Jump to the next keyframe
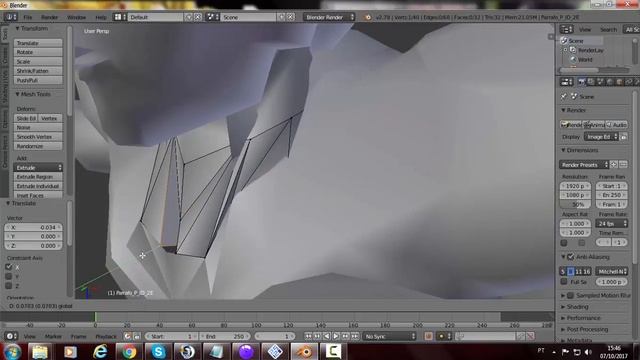This screenshot has width=640, height=360. coord(345,336)
